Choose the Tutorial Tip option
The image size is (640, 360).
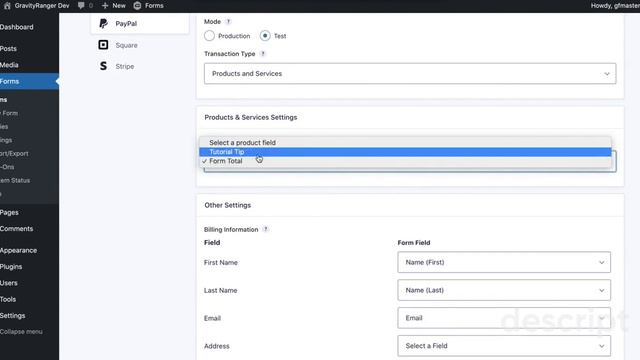(405, 152)
